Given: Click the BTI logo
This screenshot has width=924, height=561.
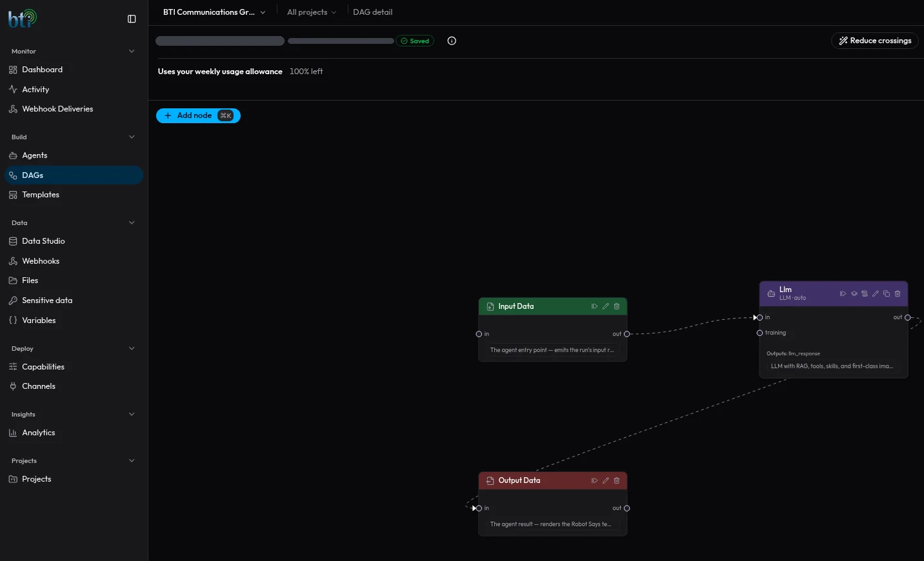Looking at the screenshot, I should [x=22, y=18].
